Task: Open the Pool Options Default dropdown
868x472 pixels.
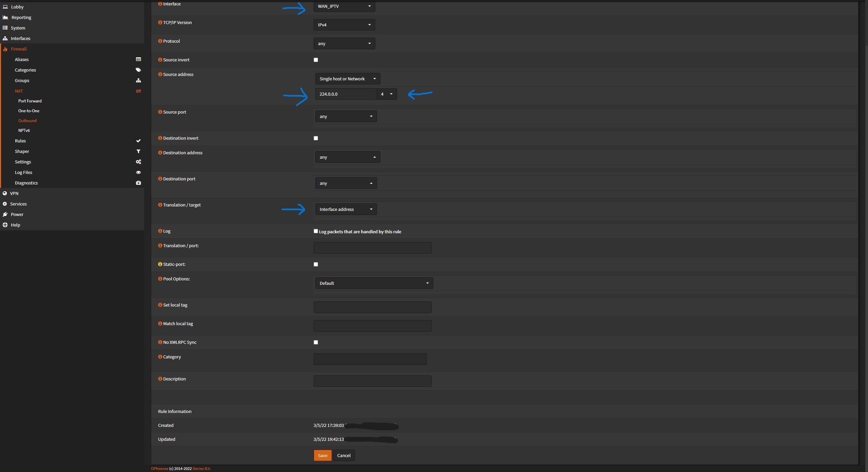Action: [x=374, y=283]
